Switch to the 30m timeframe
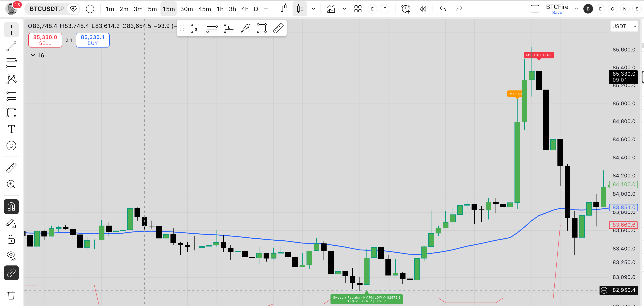644x306 pixels. (x=186, y=9)
